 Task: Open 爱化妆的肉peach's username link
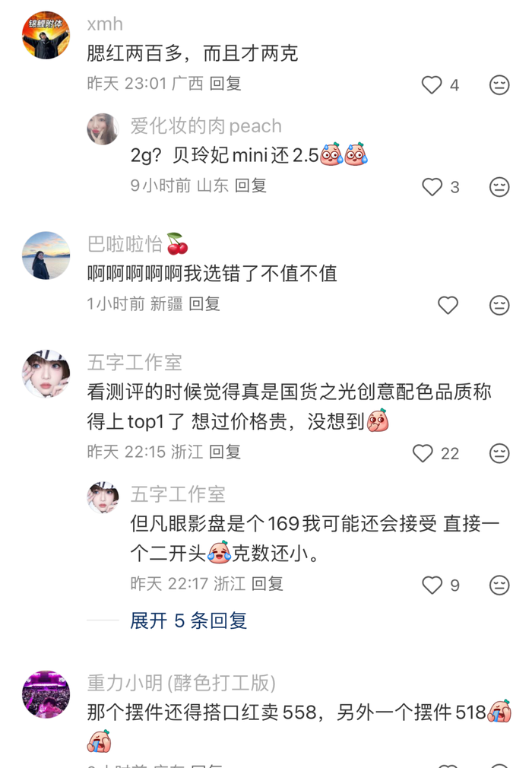[x=206, y=126]
